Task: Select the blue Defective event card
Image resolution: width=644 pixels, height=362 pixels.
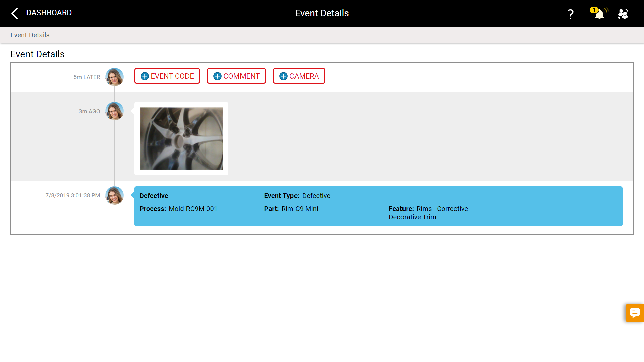Action: (x=378, y=206)
